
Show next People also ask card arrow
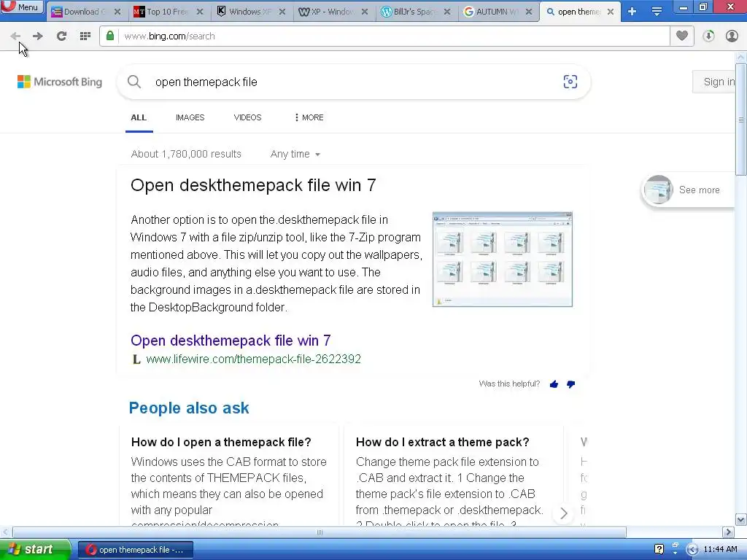[564, 513]
